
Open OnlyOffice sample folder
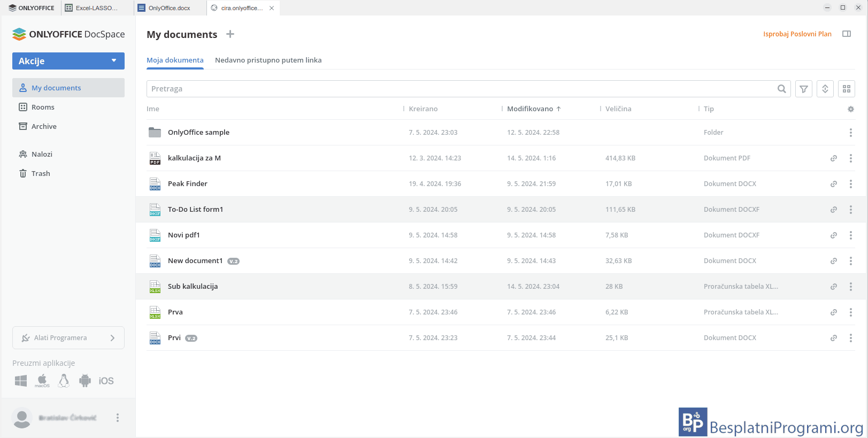tap(198, 133)
